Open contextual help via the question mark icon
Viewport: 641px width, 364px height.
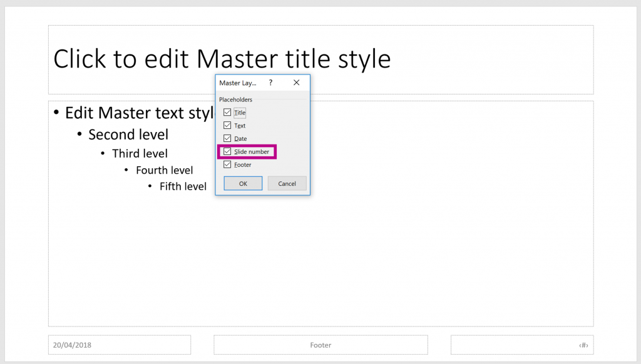click(270, 82)
